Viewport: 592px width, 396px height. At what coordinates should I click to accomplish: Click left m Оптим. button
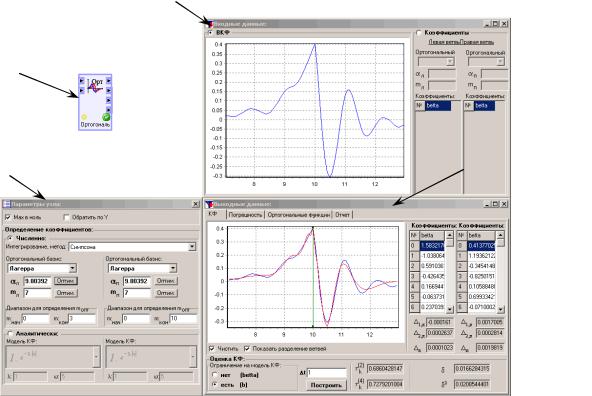coord(65,293)
